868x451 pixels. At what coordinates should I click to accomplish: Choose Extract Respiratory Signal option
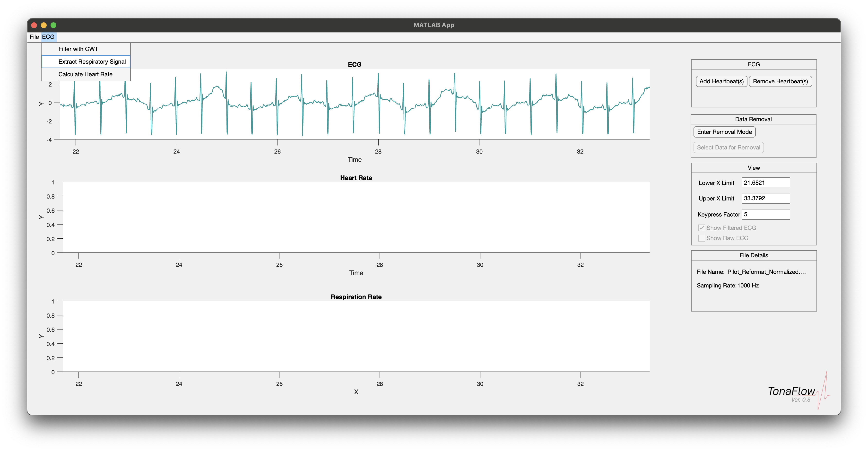pyautogui.click(x=92, y=62)
